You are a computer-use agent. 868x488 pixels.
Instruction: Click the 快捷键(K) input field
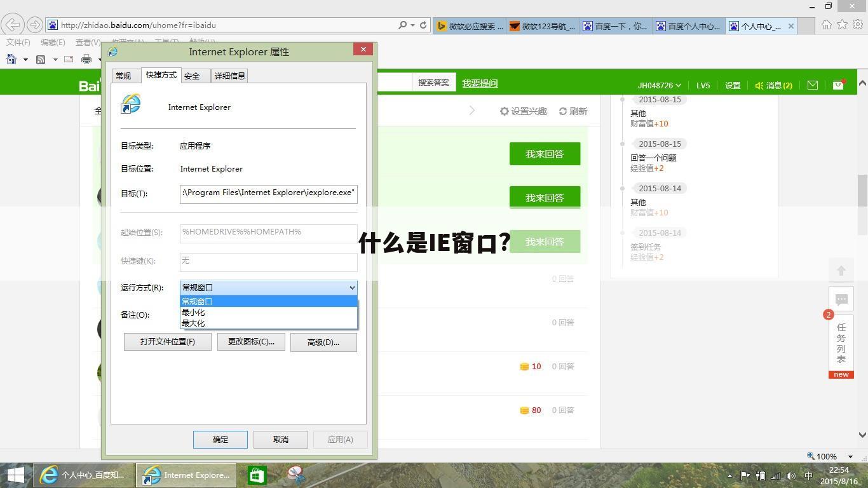pos(269,261)
